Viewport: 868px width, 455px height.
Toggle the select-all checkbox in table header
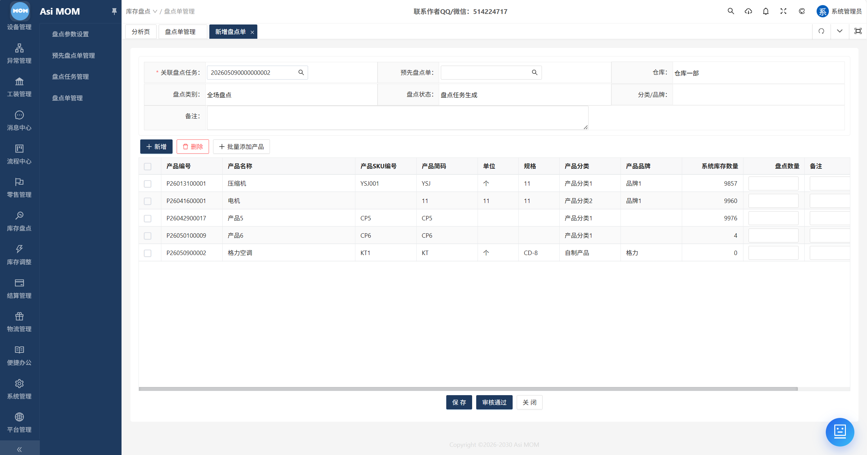(x=148, y=167)
